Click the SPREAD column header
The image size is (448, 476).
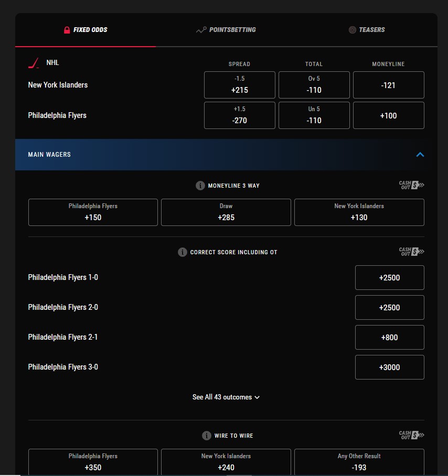[239, 64]
